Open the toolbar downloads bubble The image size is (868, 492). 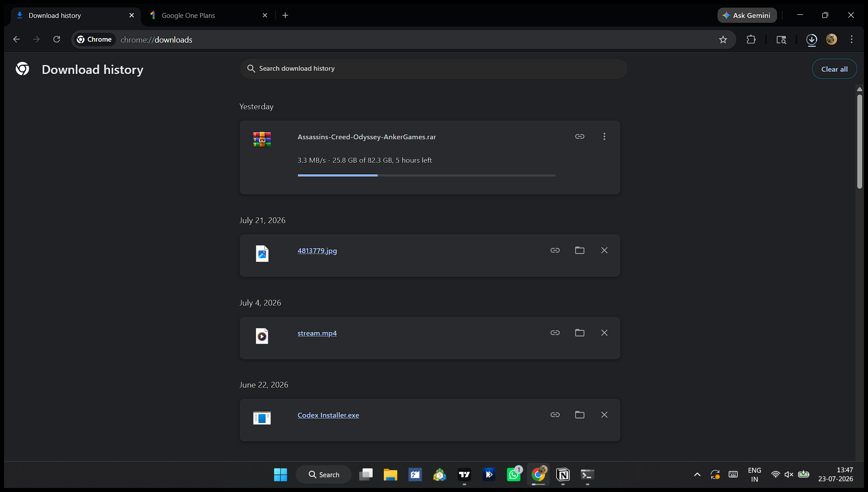[812, 39]
